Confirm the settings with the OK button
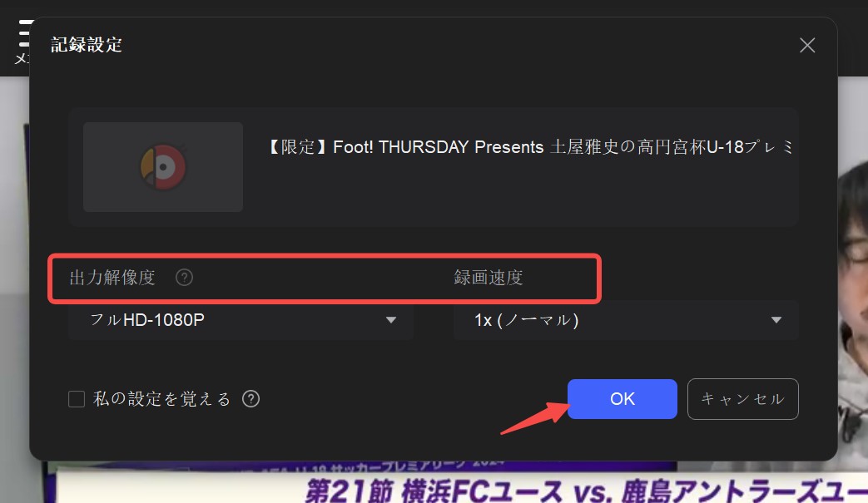 [x=622, y=399]
